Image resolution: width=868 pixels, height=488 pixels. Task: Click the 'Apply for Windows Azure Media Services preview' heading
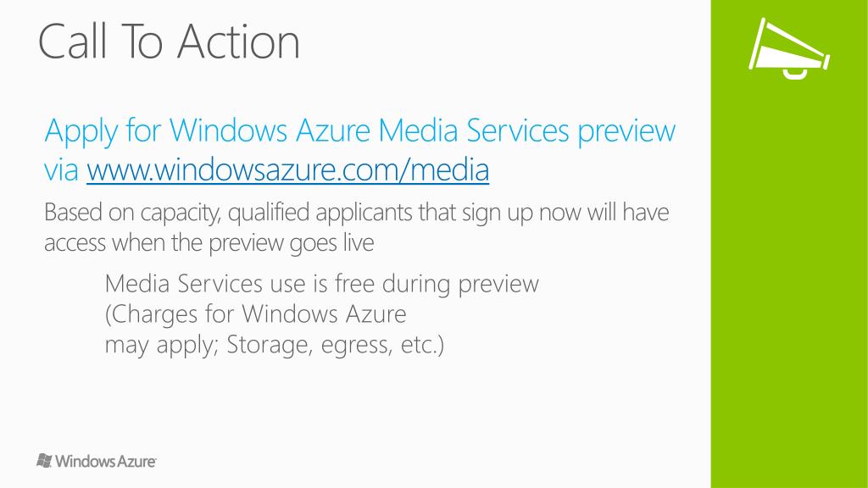click(359, 131)
